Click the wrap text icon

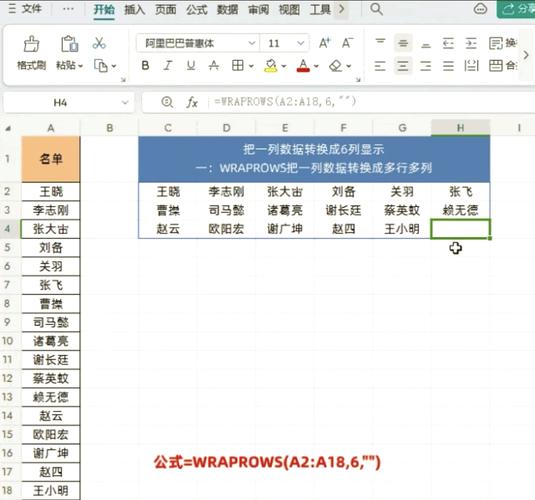point(495,43)
